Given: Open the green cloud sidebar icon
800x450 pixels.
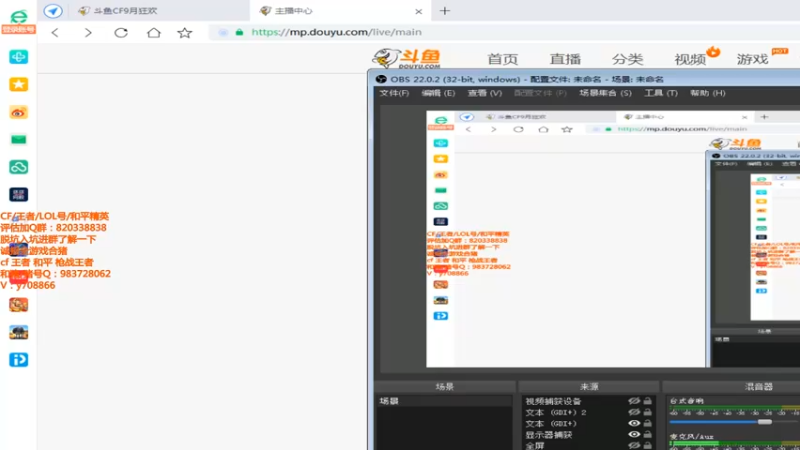Looking at the screenshot, I should click(x=18, y=167).
